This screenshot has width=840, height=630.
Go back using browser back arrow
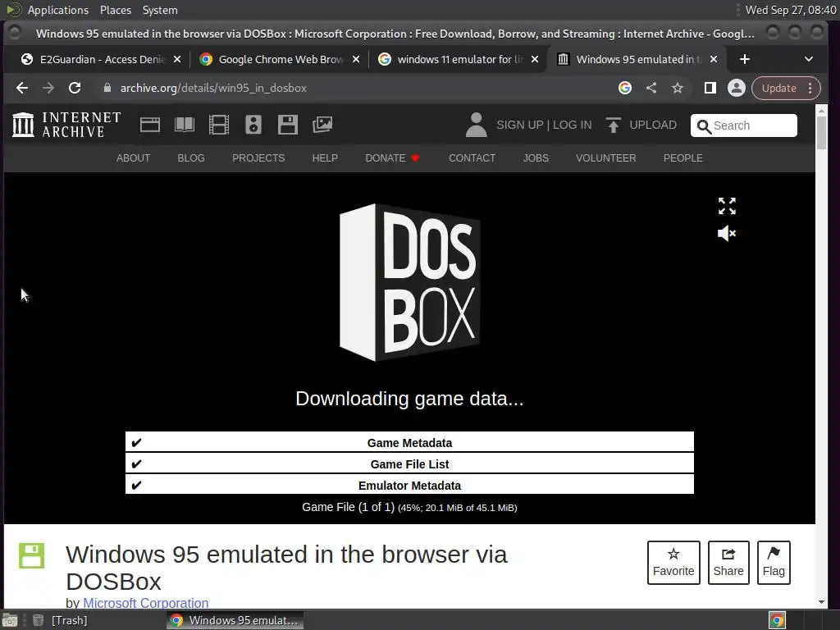click(x=22, y=88)
